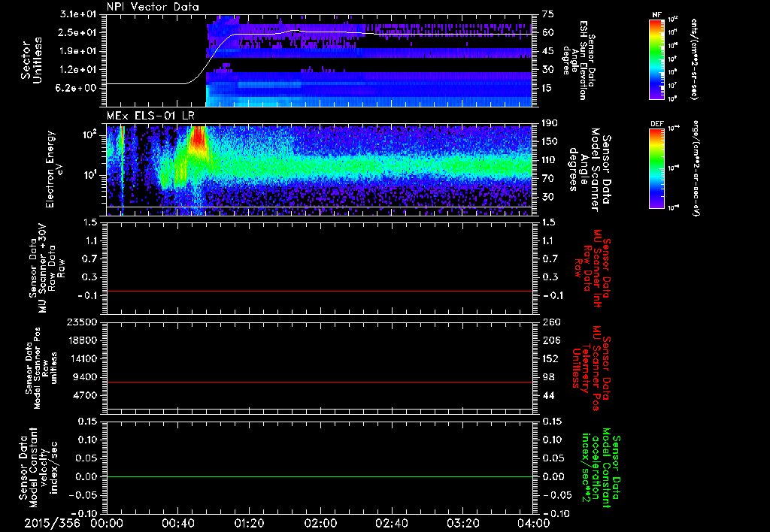770x532 pixels.
Task: Click the "04:00" time tick
Action: (534, 524)
